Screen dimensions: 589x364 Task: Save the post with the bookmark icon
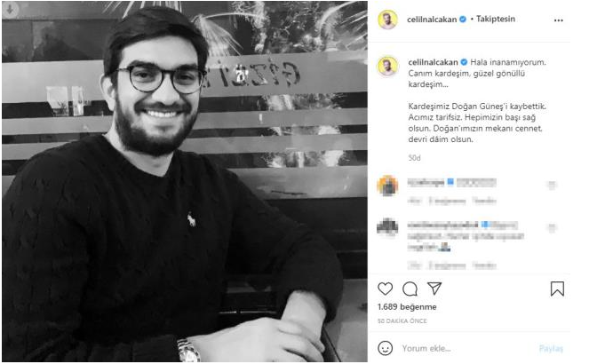(557, 289)
